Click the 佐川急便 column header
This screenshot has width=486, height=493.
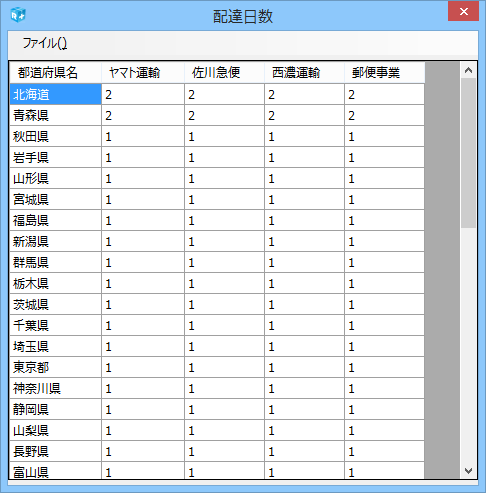click(224, 72)
